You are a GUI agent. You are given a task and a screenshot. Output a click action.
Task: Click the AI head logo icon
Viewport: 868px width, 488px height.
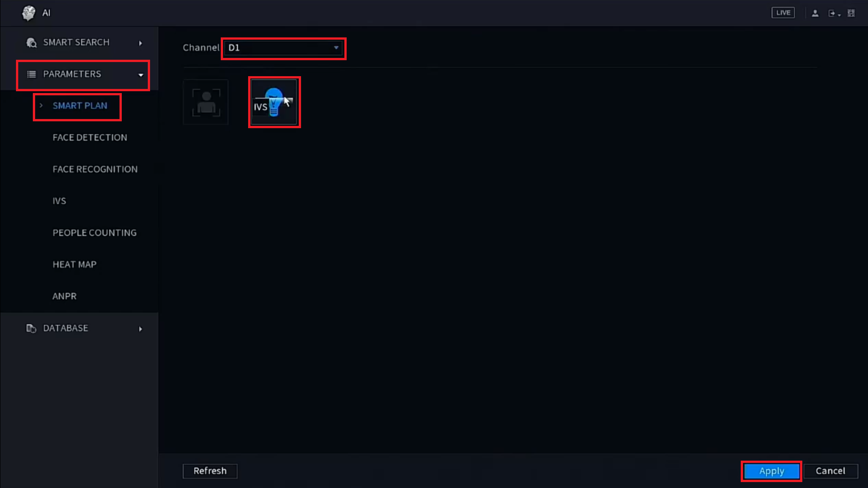pos(28,13)
